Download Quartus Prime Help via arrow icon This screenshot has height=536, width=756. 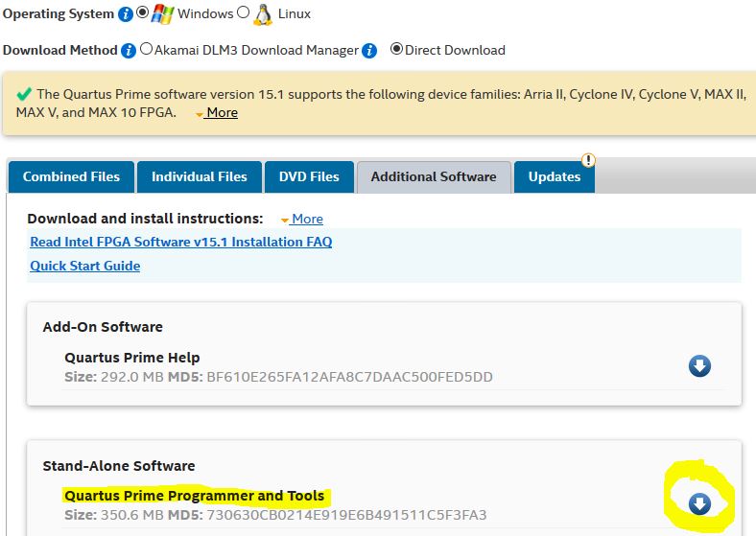(x=699, y=366)
